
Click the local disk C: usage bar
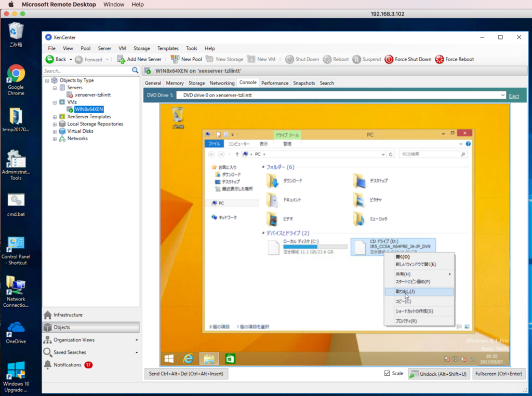[315, 247]
